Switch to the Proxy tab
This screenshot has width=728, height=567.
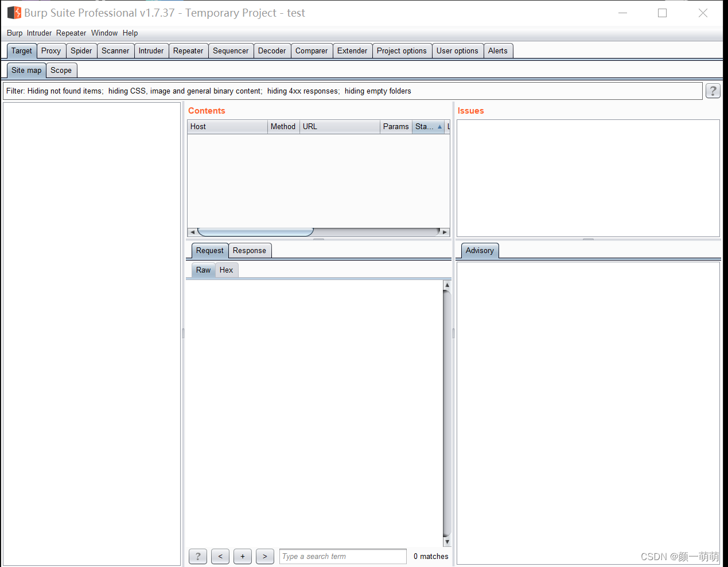[51, 51]
